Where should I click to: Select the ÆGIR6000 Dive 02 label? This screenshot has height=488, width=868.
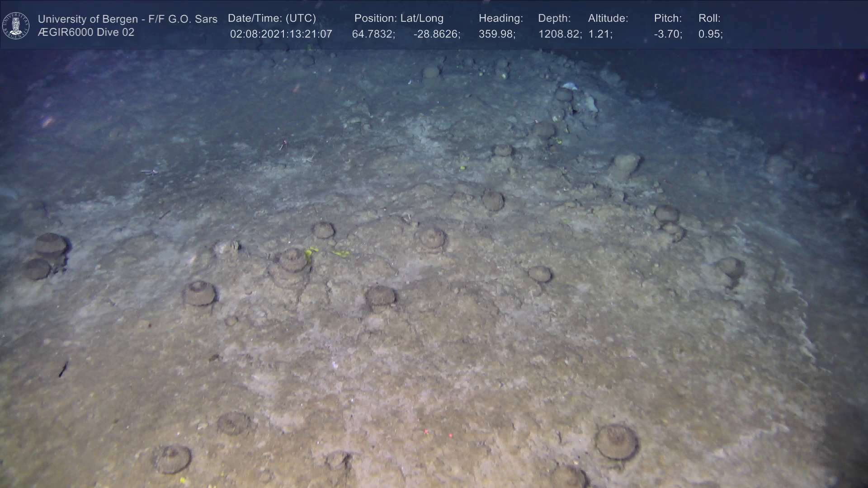86,33
